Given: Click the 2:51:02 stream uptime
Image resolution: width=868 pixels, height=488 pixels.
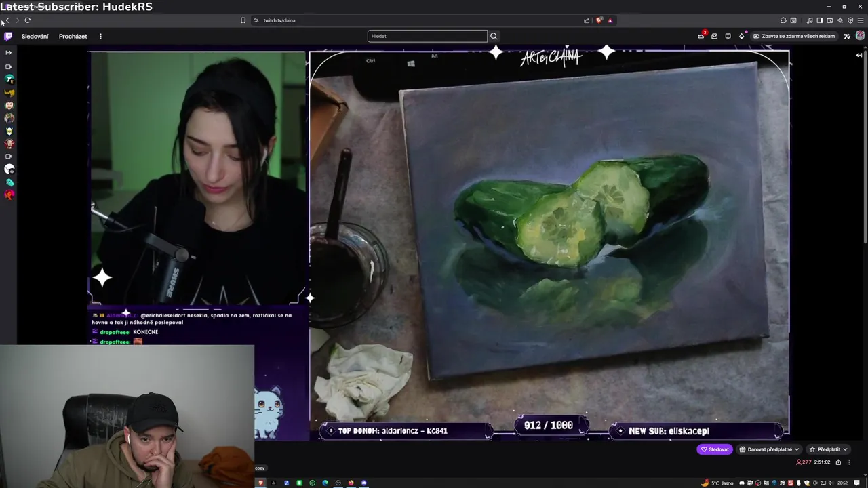Looking at the screenshot, I should (x=822, y=462).
